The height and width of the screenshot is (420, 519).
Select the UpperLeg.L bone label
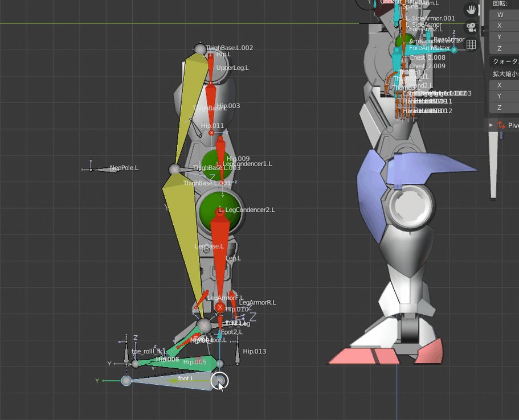(x=232, y=68)
